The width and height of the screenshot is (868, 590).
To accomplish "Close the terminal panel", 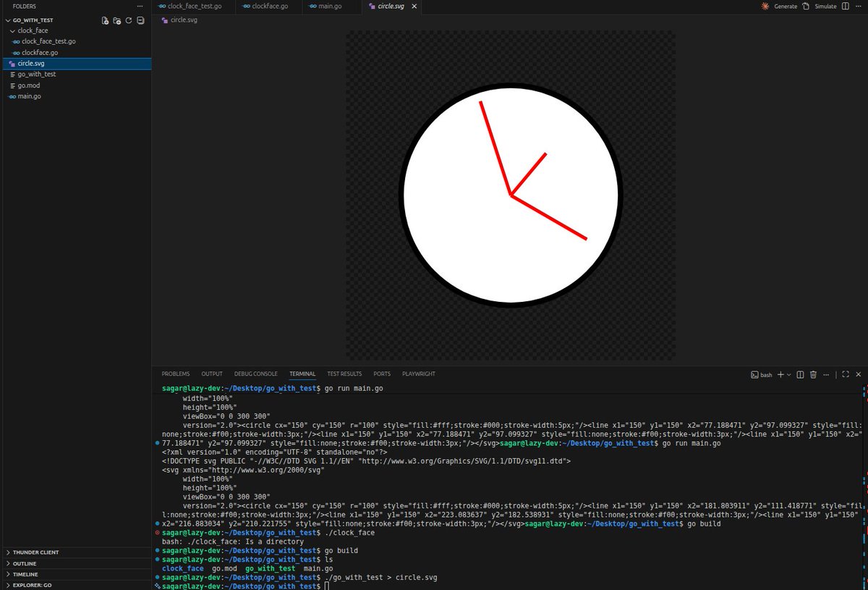I will tap(858, 374).
